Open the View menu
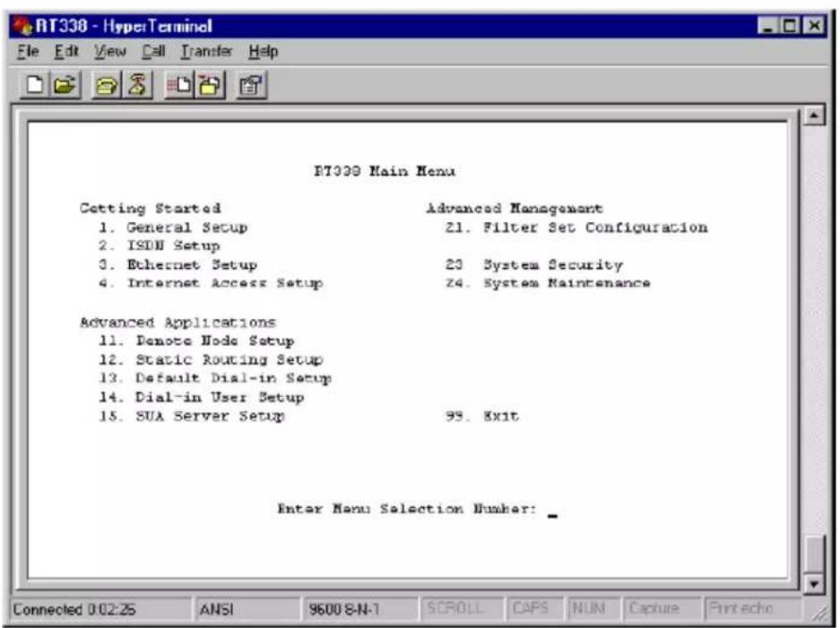Viewport: 840px width, 628px height. pos(110,51)
